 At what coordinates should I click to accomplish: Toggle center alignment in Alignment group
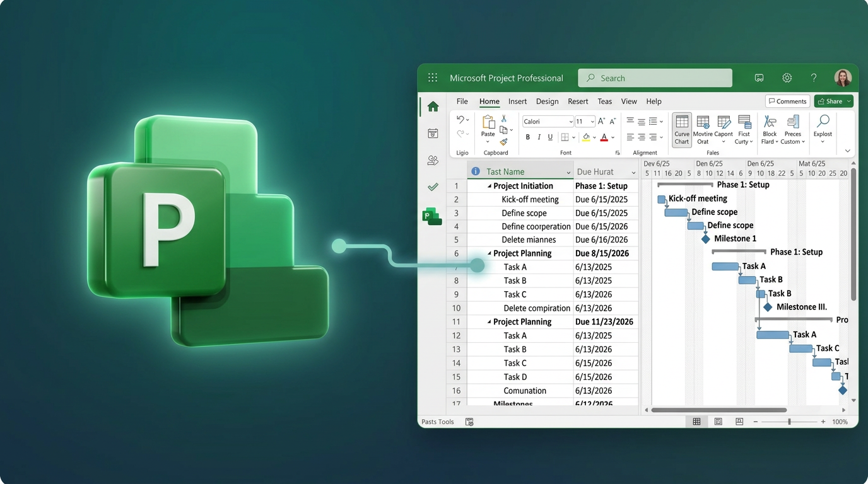pyautogui.click(x=642, y=137)
